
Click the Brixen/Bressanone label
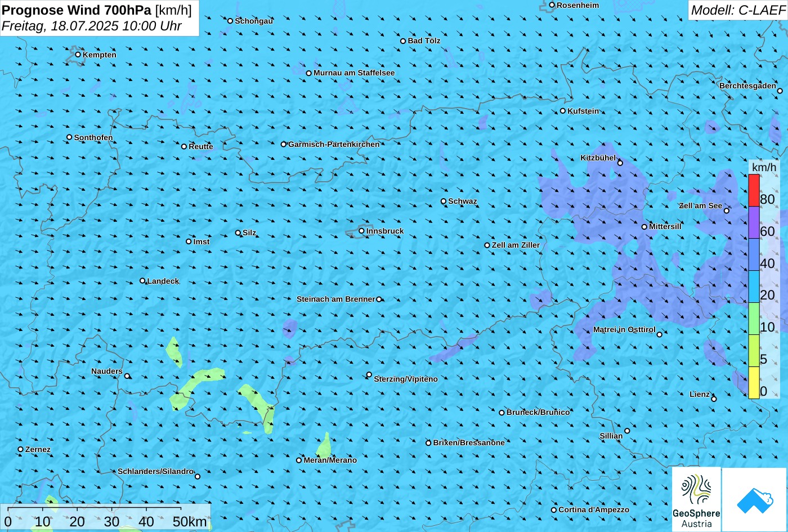[x=469, y=442]
